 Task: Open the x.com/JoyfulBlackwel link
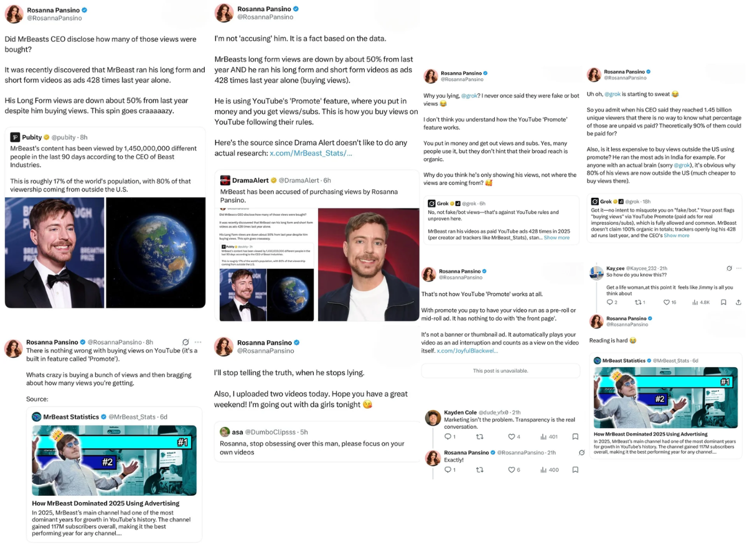pyautogui.click(x=467, y=351)
